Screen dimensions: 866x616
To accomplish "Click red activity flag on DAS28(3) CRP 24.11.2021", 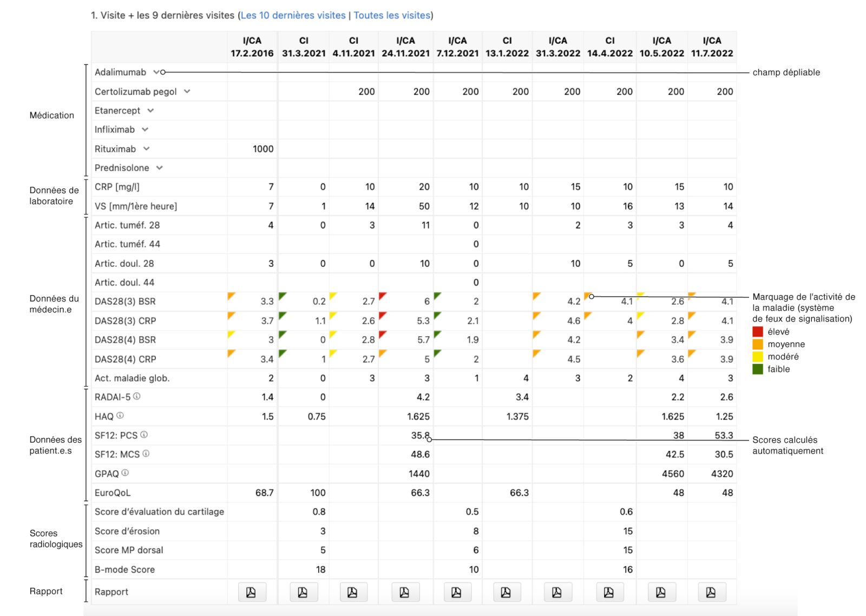I will pos(382,314).
